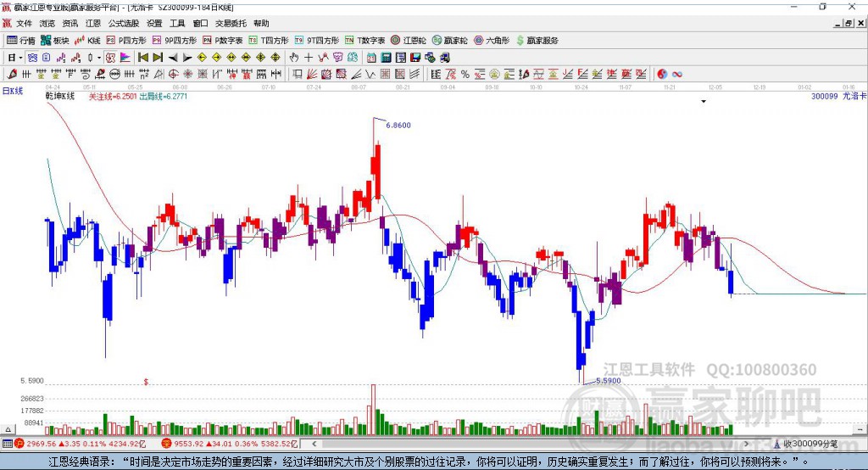Viewport: 868px width, 470px height.
Task: Open the 板块 sector view
Action: (x=55, y=41)
